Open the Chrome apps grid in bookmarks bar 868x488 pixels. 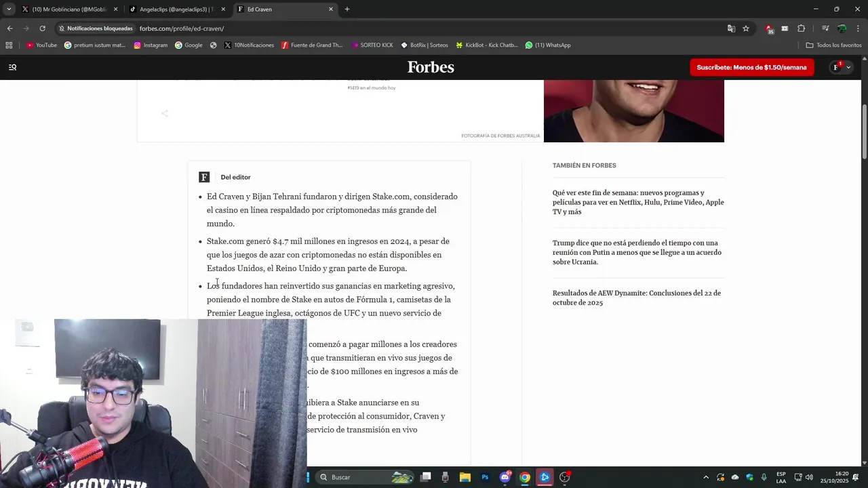tap(9, 45)
